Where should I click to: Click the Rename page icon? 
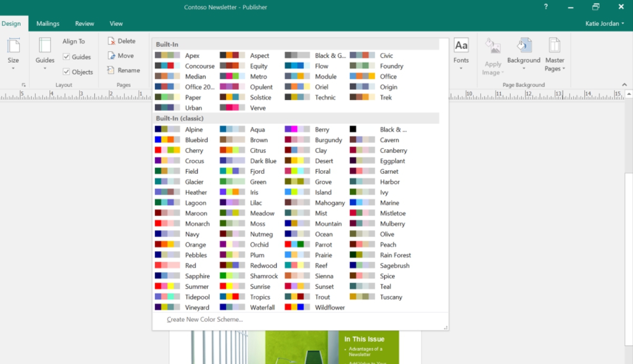coord(111,70)
